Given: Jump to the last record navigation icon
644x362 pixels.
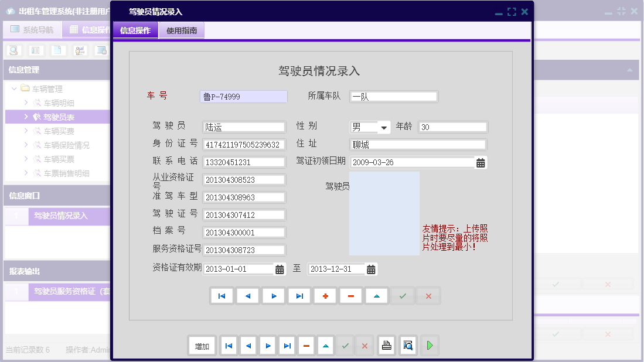Looking at the screenshot, I should [299, 296].
